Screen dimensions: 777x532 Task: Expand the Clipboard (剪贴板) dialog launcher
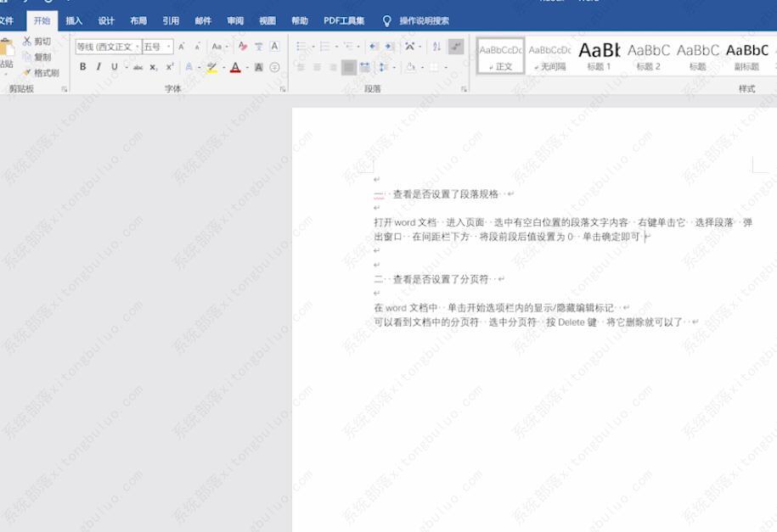point(64,89)
